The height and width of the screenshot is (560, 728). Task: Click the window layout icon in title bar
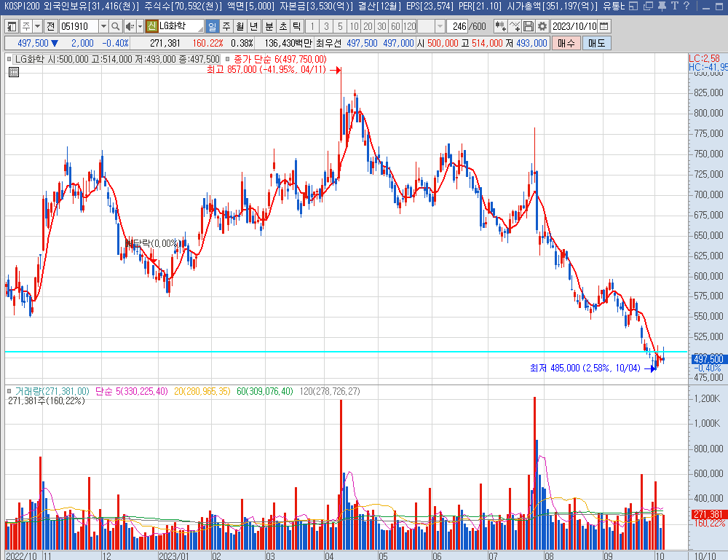tap(633, 6)
